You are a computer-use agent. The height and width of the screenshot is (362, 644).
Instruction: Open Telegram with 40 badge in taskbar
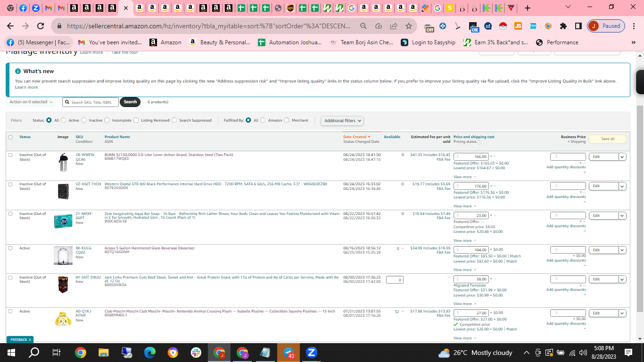(289, 353)
